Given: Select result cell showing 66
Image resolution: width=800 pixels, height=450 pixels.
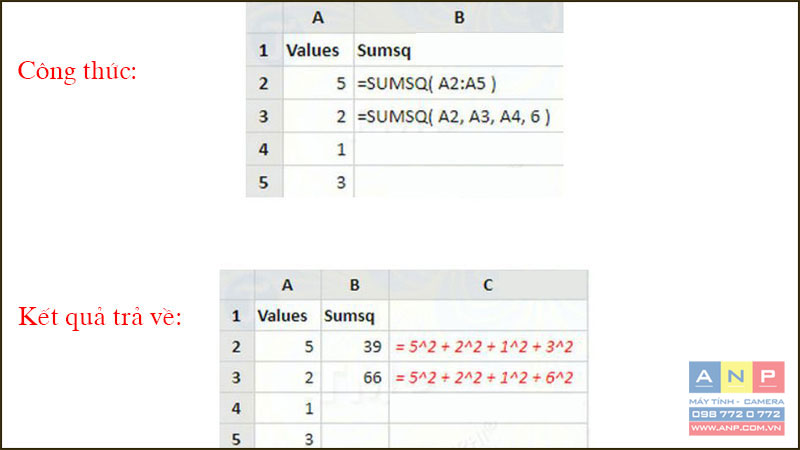Looking at the screenshot, I should coord(355,378).
